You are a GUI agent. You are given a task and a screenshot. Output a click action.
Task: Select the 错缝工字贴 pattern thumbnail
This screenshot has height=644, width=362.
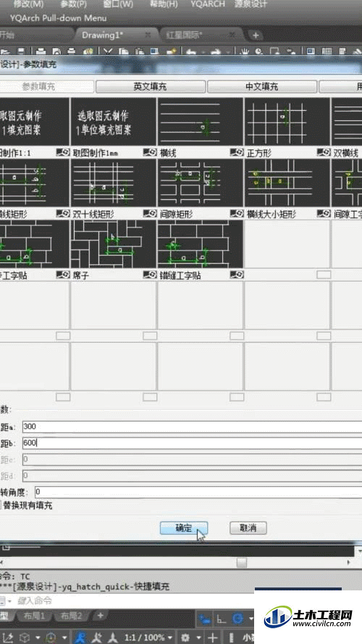click(x=201, y=244)
